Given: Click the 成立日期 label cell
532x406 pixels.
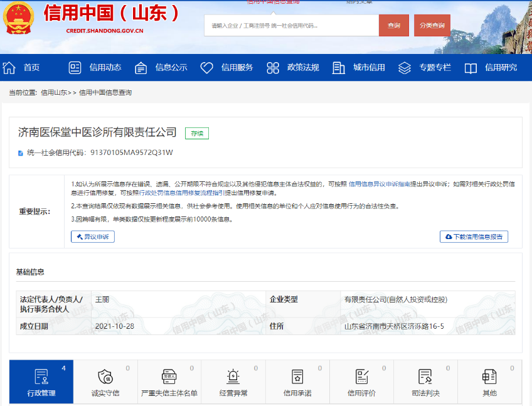Looking at the screenshot, I should (x=53, y=326).
